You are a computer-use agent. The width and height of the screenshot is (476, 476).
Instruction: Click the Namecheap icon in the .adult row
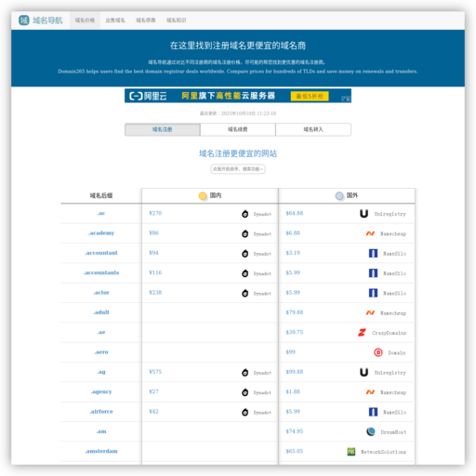pyautogui.click(x=370, y=312)
